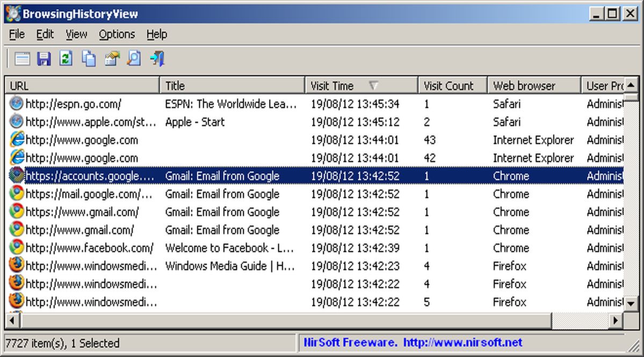Select the http://espn.go.com/ URL
Image resolution: width=644 pixels, height=357 pixels.
[x=74, y=104]
